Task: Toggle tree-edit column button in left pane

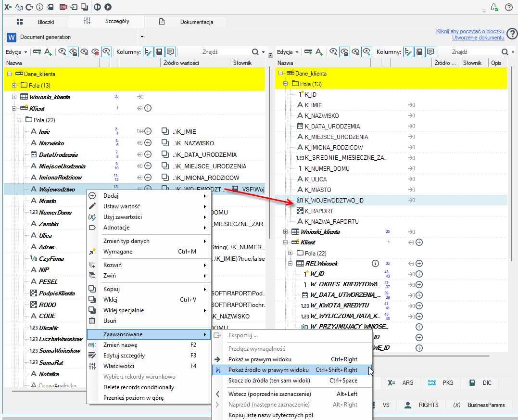Action: (x=148, y=52)
